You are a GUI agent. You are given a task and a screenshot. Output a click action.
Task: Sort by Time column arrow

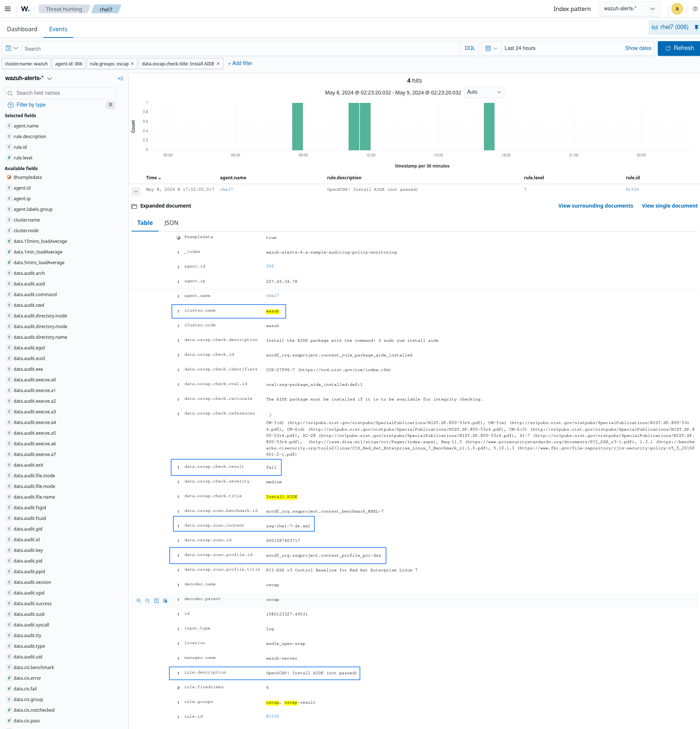[x=160, y=179]
